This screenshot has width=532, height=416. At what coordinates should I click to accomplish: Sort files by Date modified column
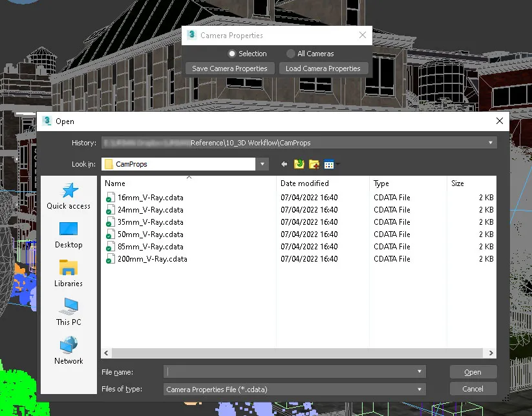click(323, 183)
